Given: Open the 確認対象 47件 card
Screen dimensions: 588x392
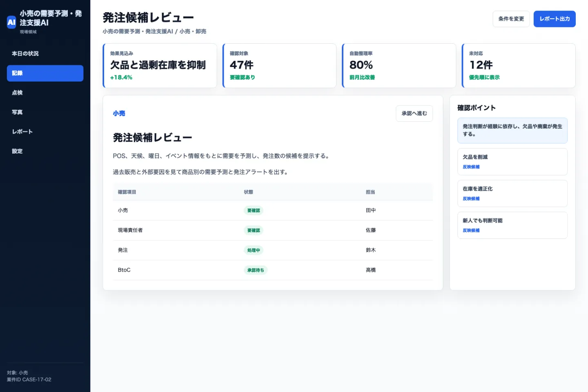Looking at the screenshot, I should point(279,65).
